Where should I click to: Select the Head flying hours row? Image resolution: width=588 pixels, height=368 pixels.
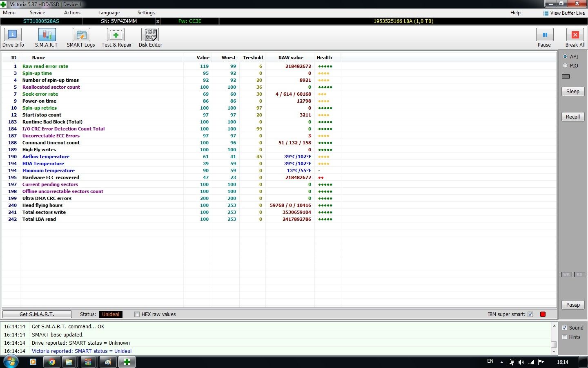tap(279, 205)
